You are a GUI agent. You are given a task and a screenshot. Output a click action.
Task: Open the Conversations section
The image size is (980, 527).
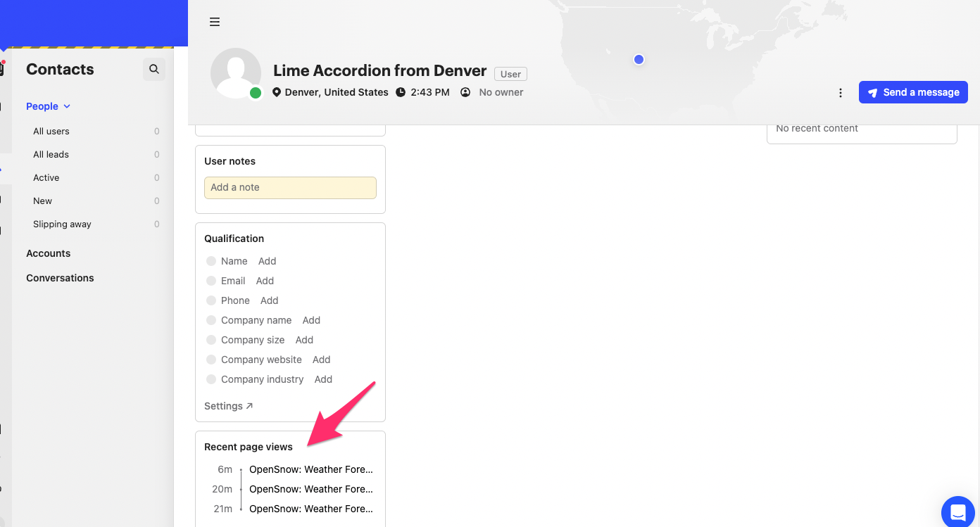(60, 278)
